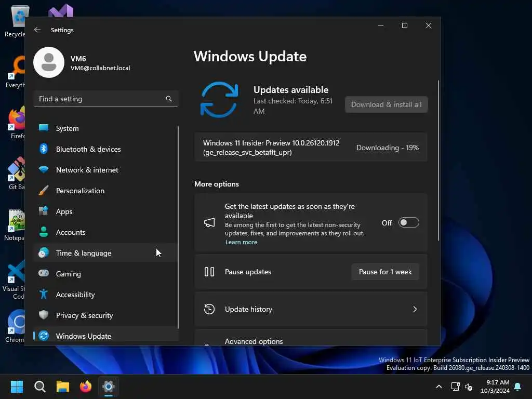Open the 9:17 AM clock and date
The width and height of the screenshot is (532, 399).
pyautogui.click(x=495, y=387)
